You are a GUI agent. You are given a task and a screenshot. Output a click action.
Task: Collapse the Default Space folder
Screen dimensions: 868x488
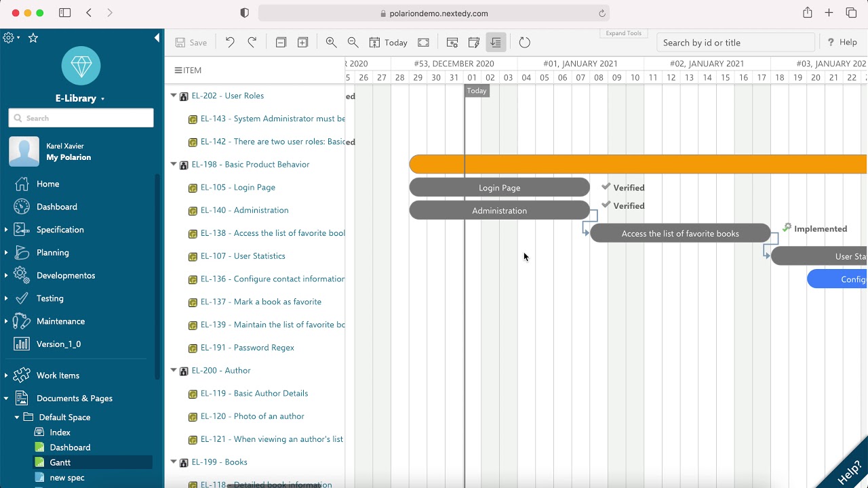click(x=17, y=418)
